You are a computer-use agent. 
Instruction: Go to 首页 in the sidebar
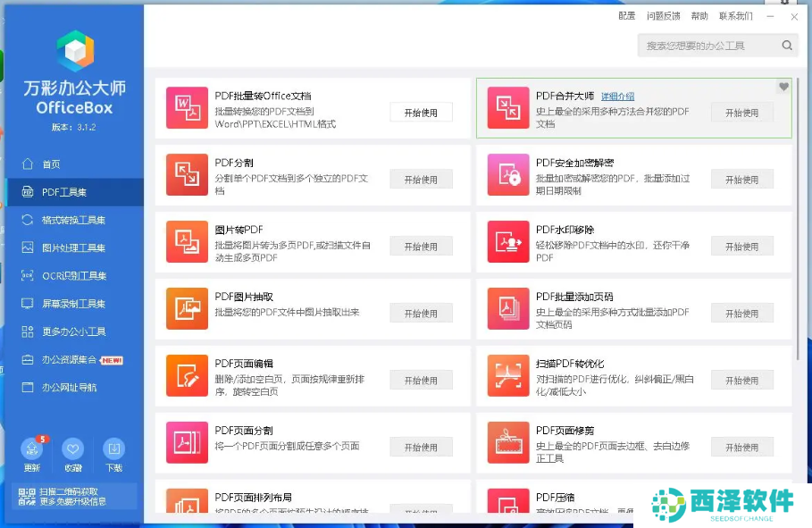click(x=74, y=164)
